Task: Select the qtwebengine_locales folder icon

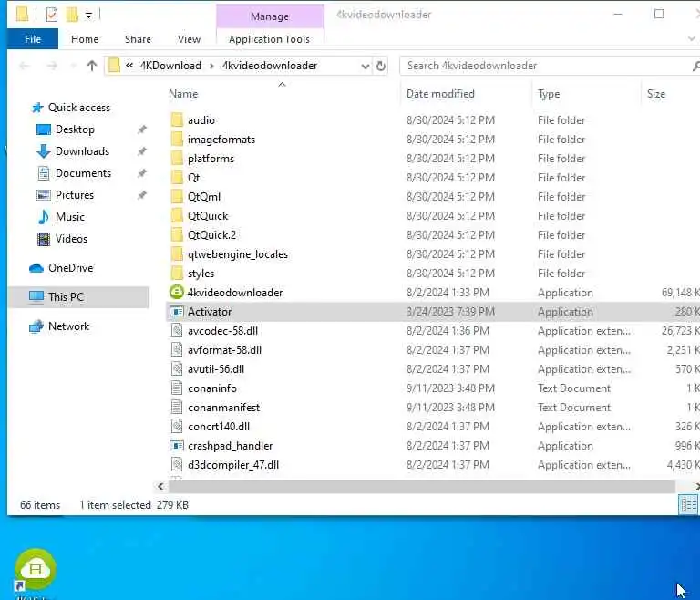Action: coord(177,254)
